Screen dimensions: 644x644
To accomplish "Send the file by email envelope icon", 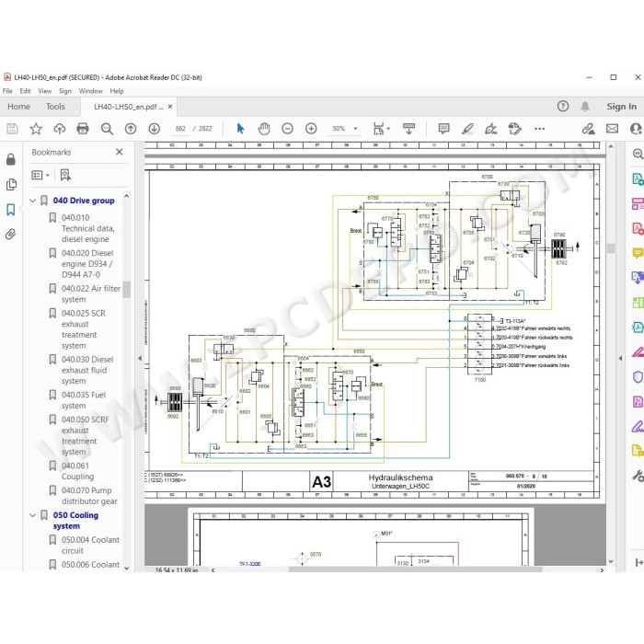I will coord(612,129).
